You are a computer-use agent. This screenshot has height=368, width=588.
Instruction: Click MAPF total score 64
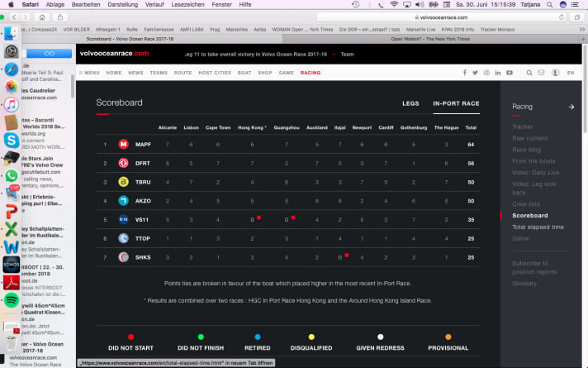pyautogui.click(x=471, y=145)
